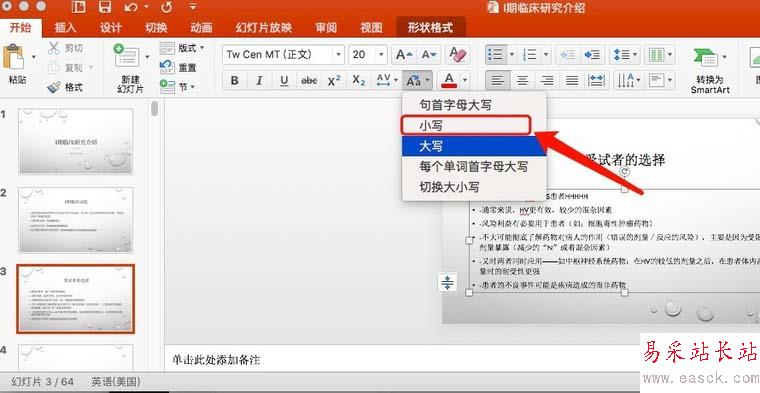760x393 pixels.
Task: Switch to the 幻灯片放映 tab
Action: click(x=264, y=28)
